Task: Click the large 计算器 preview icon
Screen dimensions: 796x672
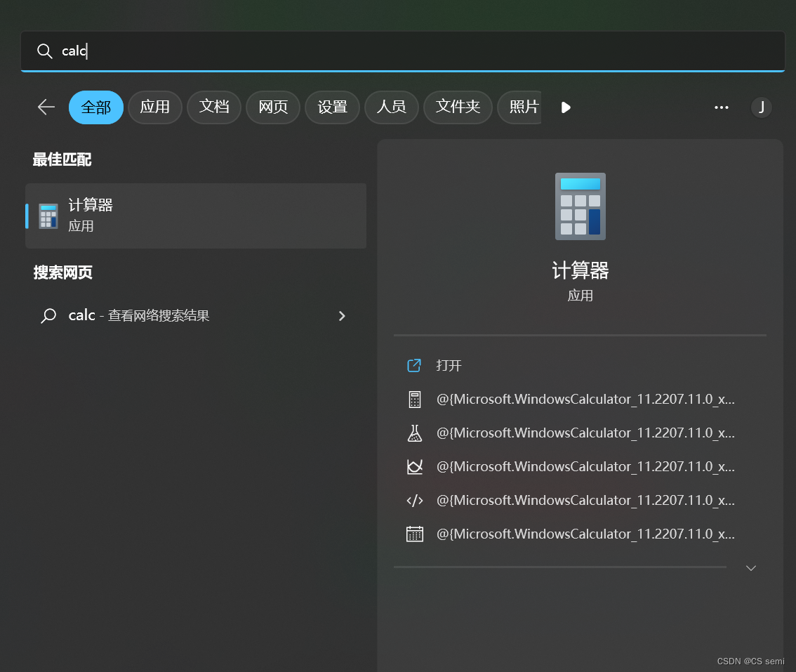Action: [580, 206]
